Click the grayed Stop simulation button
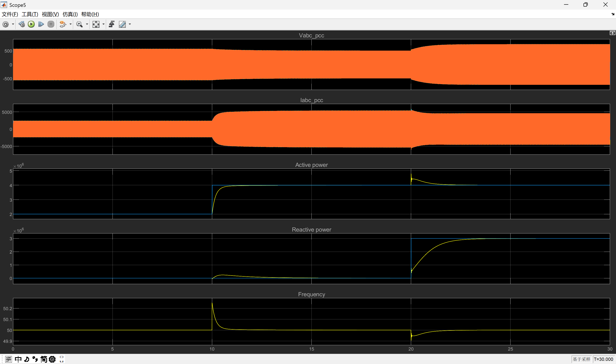Screen dimensions: 616x364 coord(51,24)
